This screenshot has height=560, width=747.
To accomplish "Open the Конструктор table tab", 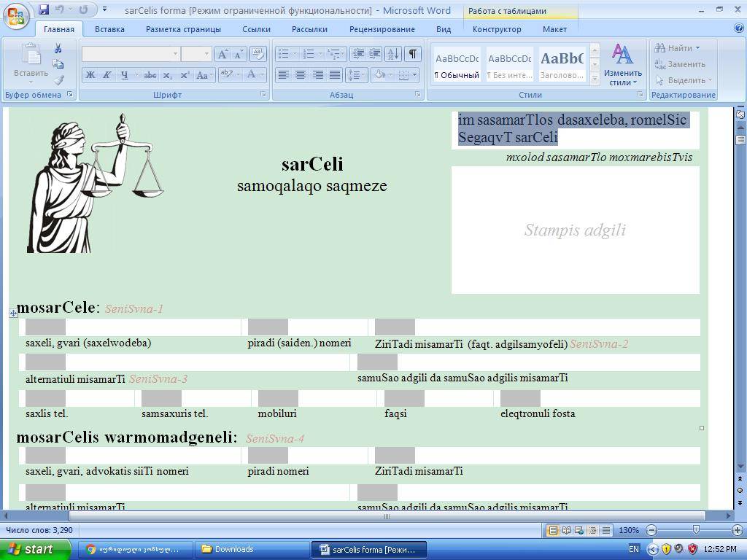I will 497,29.
